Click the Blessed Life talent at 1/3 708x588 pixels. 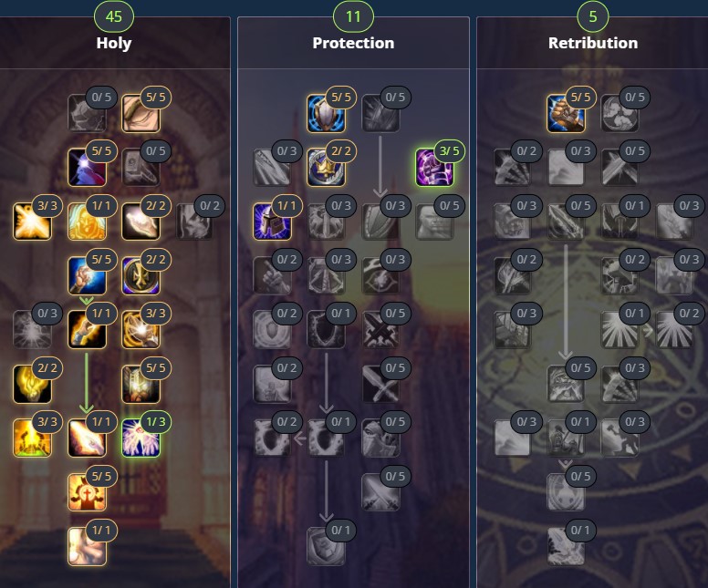pos(141,438)
